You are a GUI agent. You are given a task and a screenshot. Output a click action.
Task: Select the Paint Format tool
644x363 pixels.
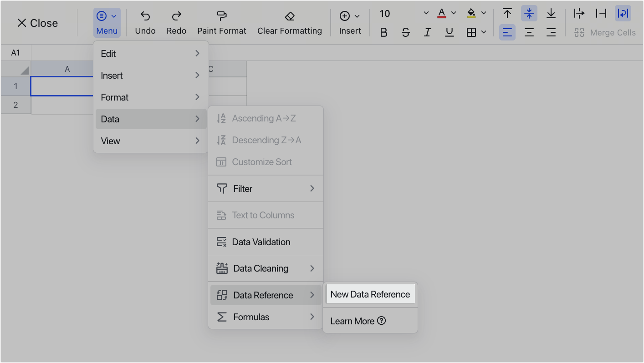pyautogui.click(x=221, y=20)
